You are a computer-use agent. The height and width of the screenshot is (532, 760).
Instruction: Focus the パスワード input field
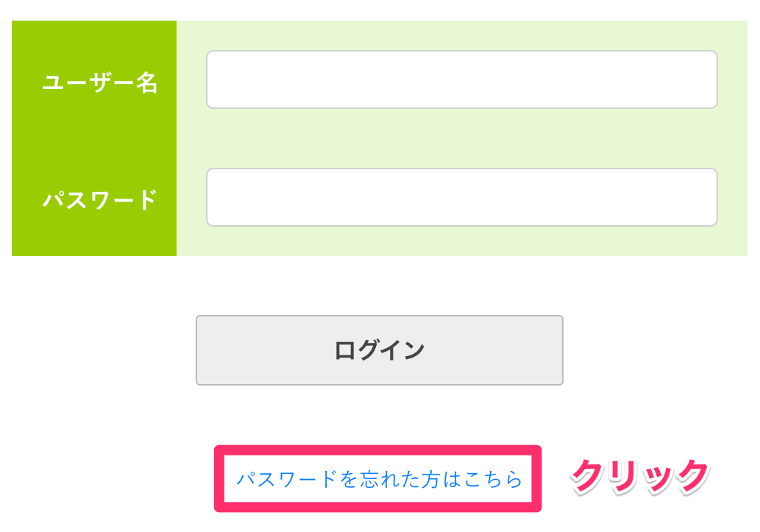tap(461, 197)
